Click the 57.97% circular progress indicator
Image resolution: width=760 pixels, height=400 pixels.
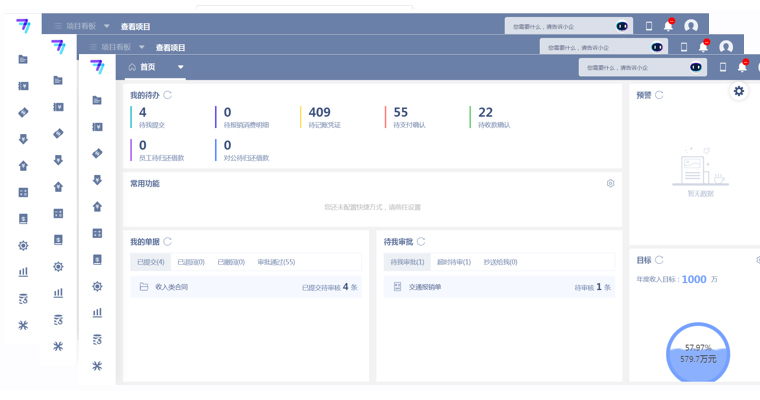pyautogui.click(x=700, y=352)
